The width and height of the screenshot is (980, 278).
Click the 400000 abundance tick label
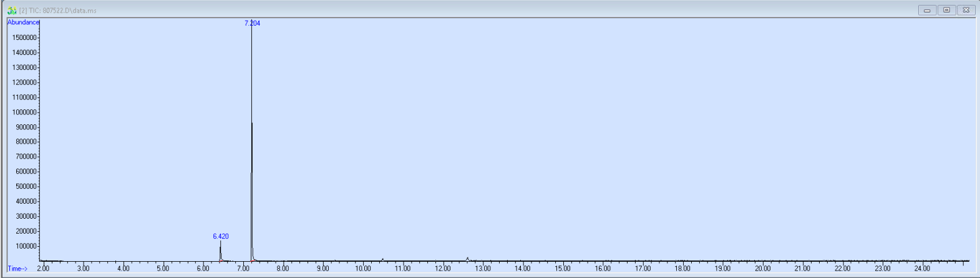[26, 202]
